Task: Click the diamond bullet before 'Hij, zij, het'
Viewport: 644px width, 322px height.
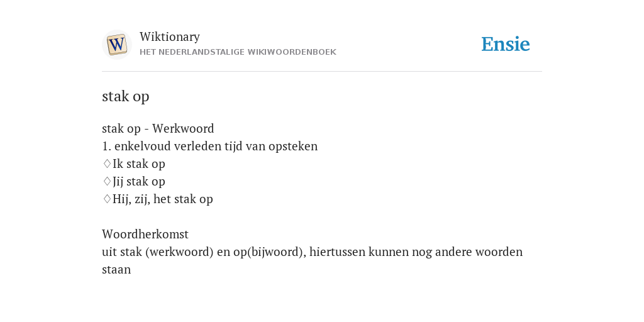Action: pyautogui.click(x=107, y=199)
